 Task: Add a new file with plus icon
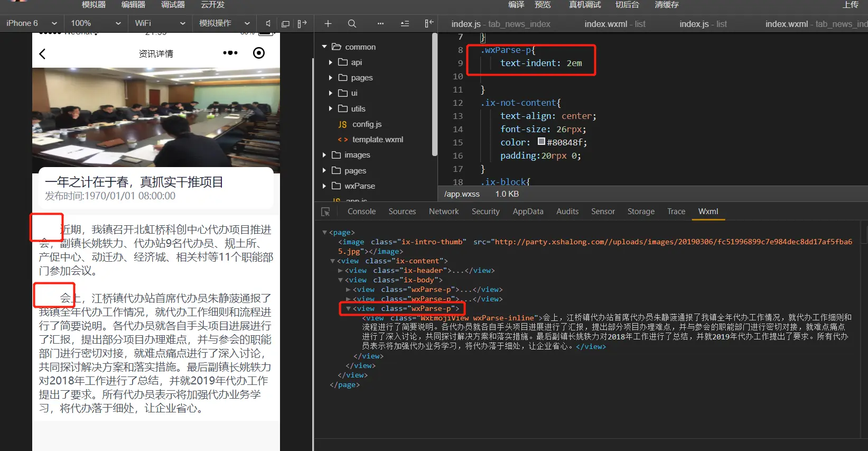tap(328, 23)
